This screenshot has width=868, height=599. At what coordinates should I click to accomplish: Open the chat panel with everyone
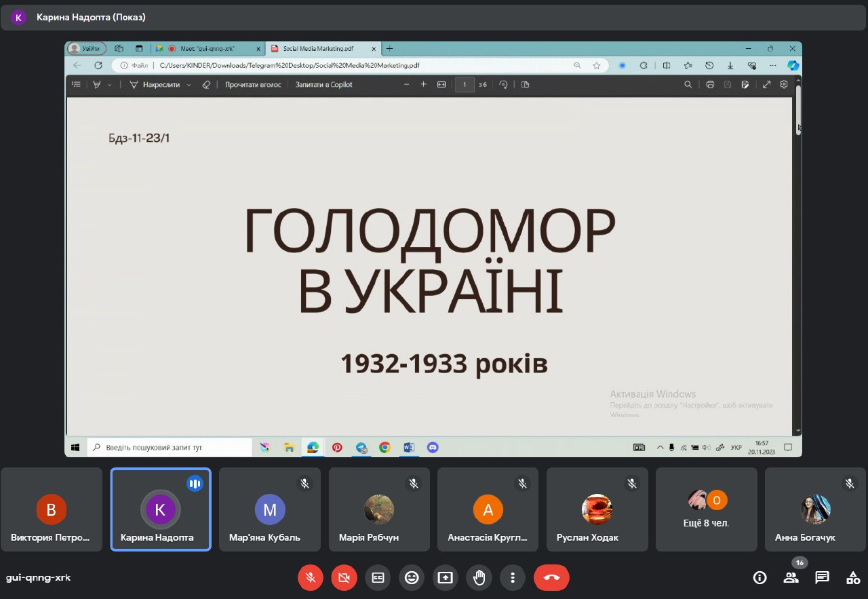[822, 577]
